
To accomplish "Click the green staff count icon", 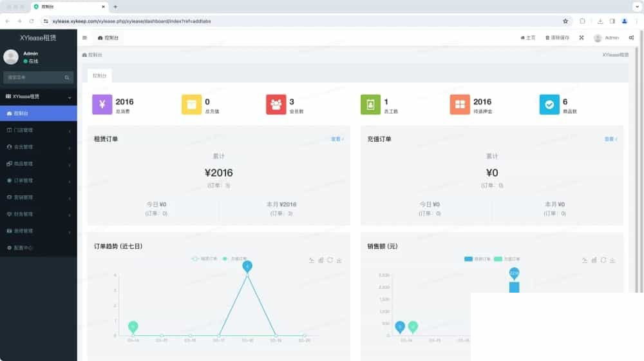I will pos(370,104).
